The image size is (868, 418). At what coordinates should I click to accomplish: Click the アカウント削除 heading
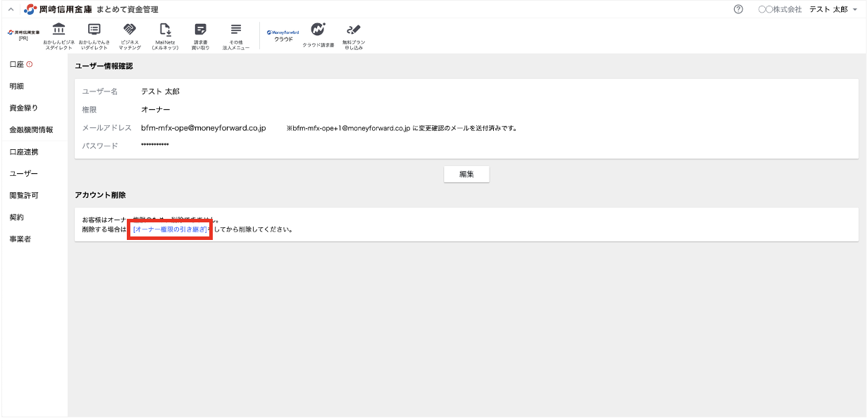[100, 195]
